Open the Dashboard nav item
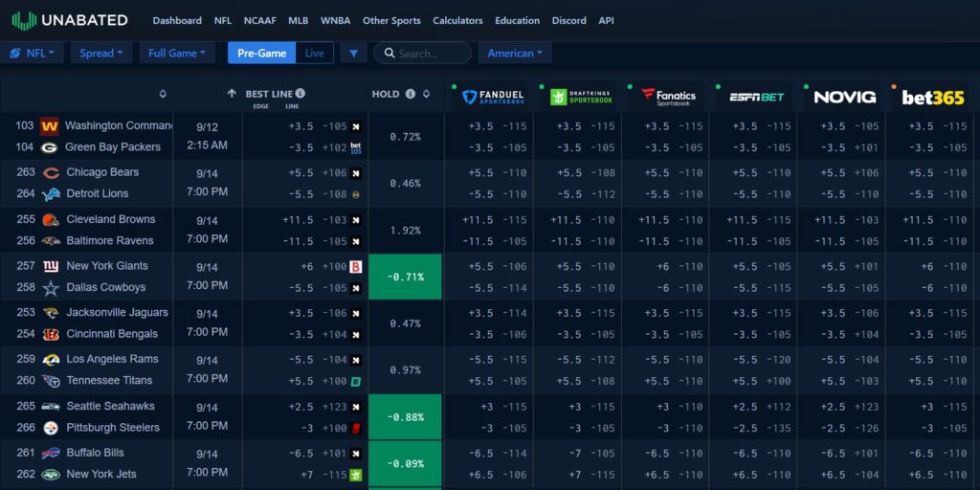The height and width of the screenshot is (490, 980). (x=177, y=21)
